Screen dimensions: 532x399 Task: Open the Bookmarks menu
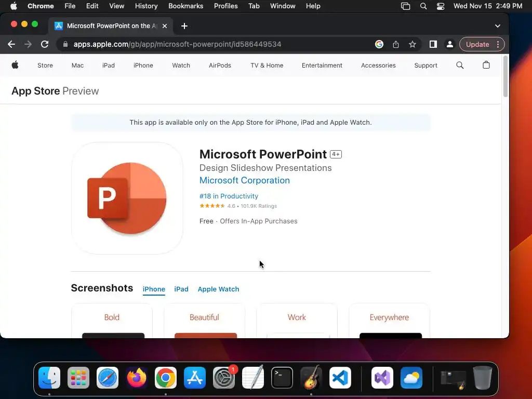pyautogui.click(x=185, y=6)
